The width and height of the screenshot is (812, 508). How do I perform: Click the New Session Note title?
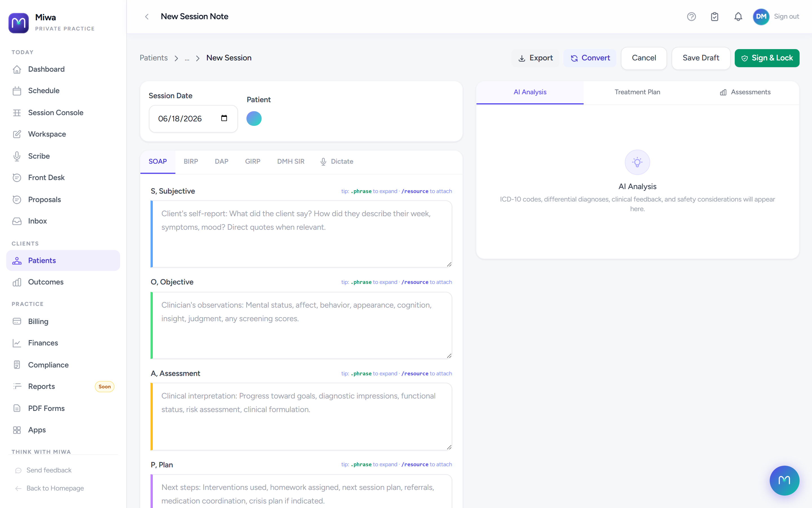[x=195, y=16]
